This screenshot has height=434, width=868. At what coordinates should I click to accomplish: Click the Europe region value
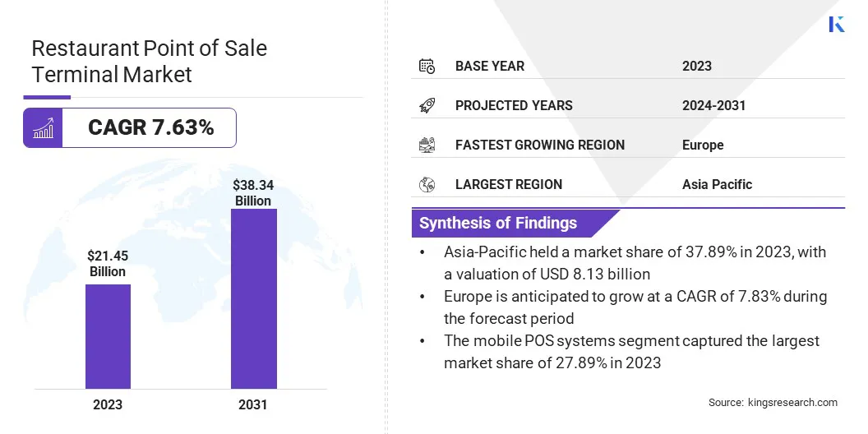[703, 145]
